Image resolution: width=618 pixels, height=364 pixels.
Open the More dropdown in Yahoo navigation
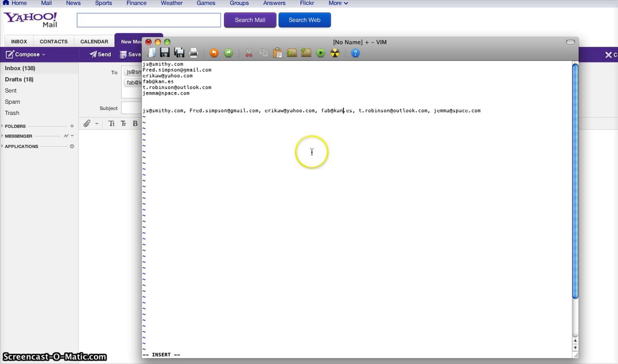[338, 3]
